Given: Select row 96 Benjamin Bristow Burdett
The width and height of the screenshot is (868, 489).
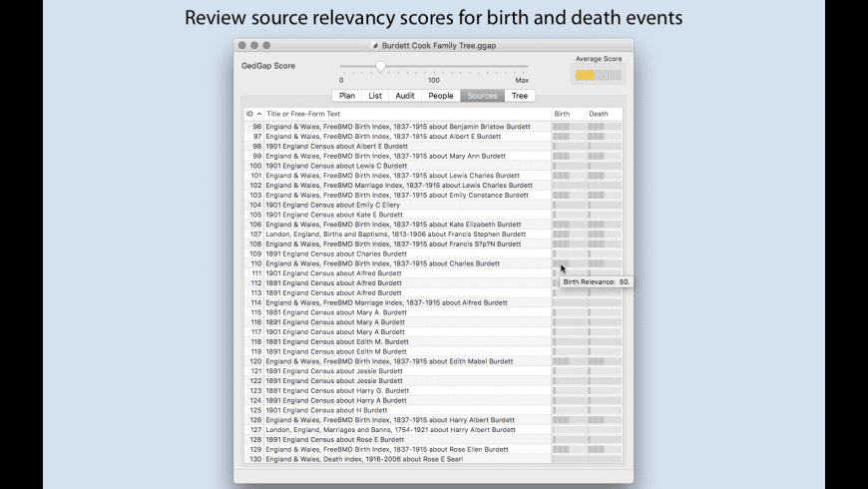Looking at the screenshot, I should click(433, 127).
